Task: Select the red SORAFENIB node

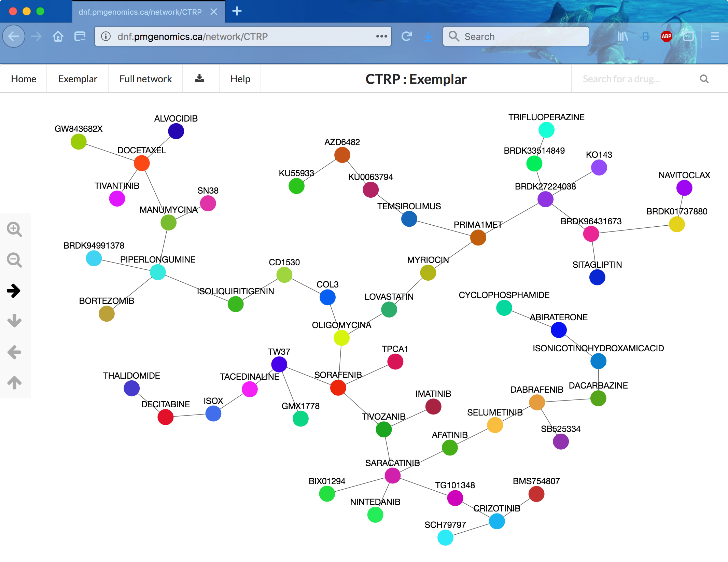Action: click(x=338, y=388)
